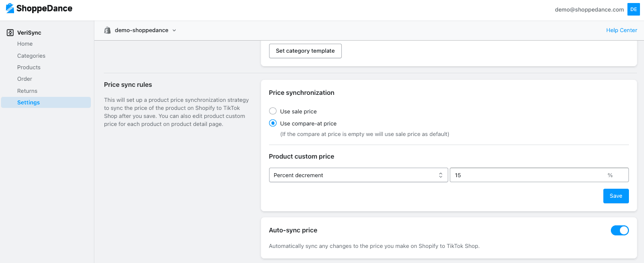
Task: Turn off the Auto-sync price switch
Action: pos(619,230)
